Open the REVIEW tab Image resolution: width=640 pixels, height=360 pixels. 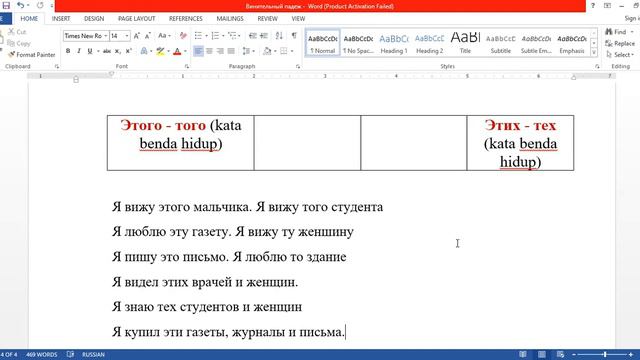(x=267, y=19)
